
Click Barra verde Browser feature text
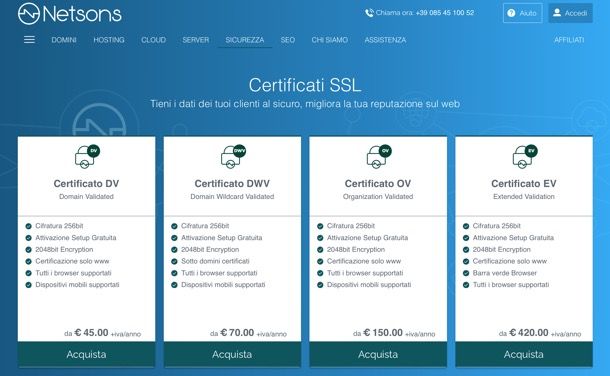point(505,273)
